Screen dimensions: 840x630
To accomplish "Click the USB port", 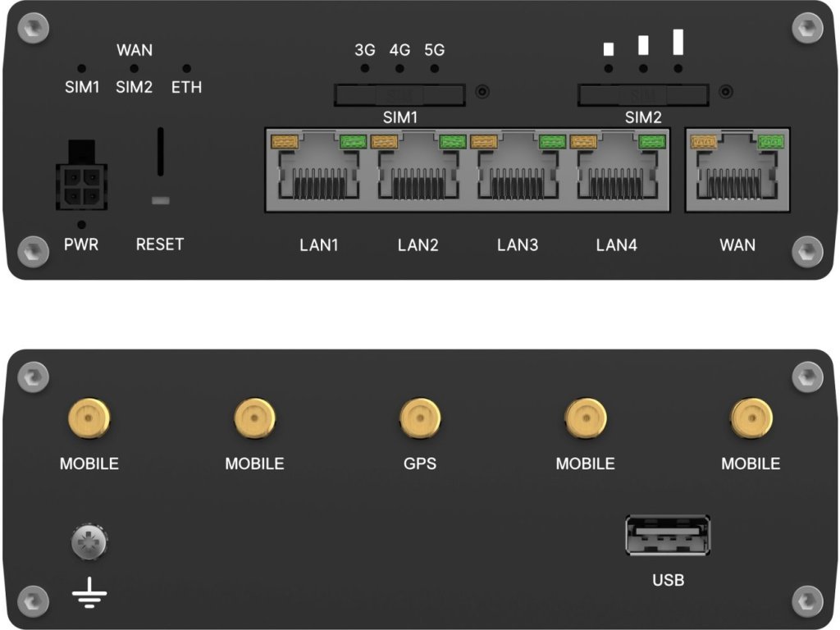I will click(x=668, y=536).
